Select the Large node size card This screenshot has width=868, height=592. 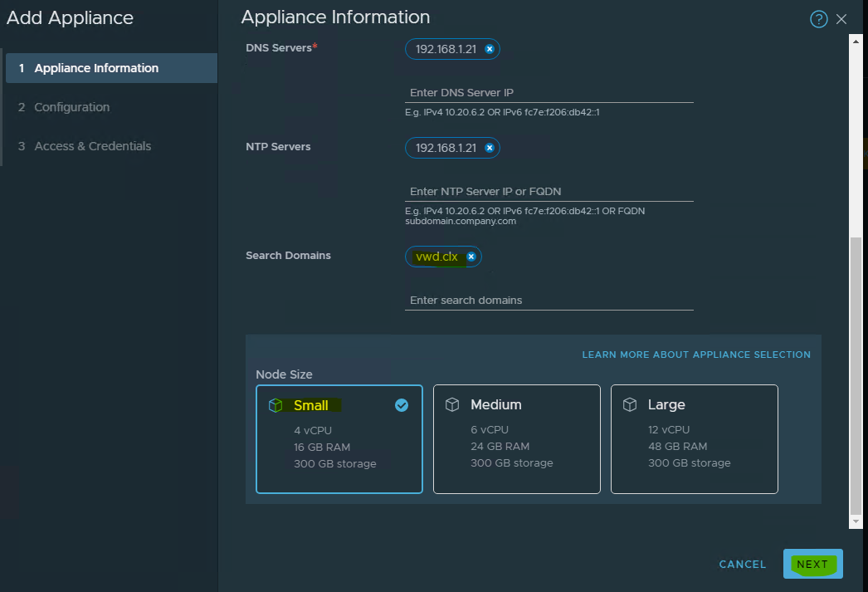[x=694, y=448]
